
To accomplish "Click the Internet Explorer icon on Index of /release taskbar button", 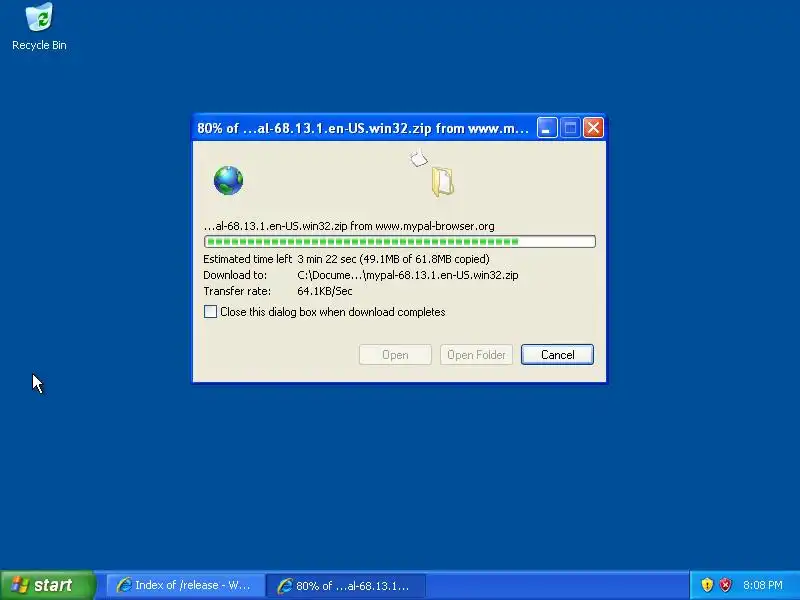I will point(123,585).
